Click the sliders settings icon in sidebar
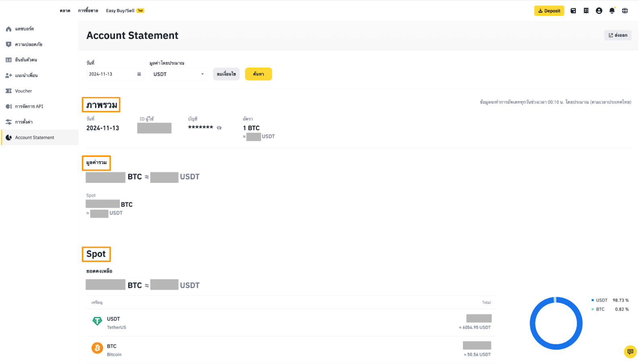The image size is (644, 364). [8, 122]
